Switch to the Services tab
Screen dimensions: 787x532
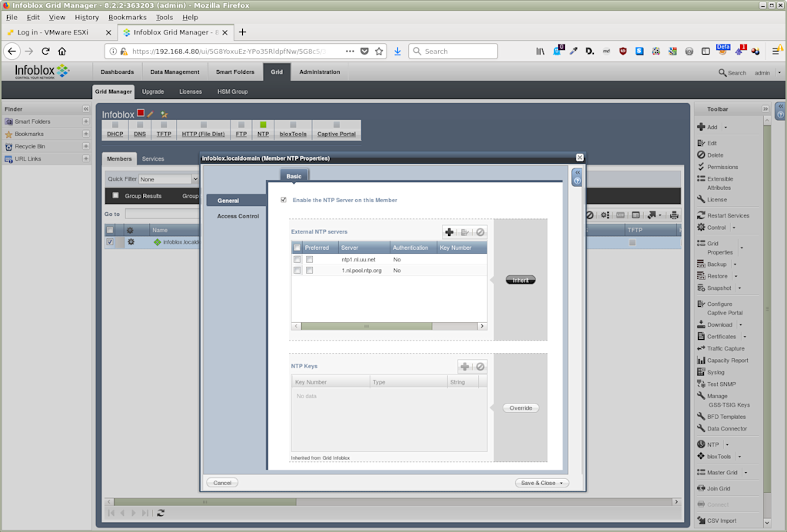point(153,158)
